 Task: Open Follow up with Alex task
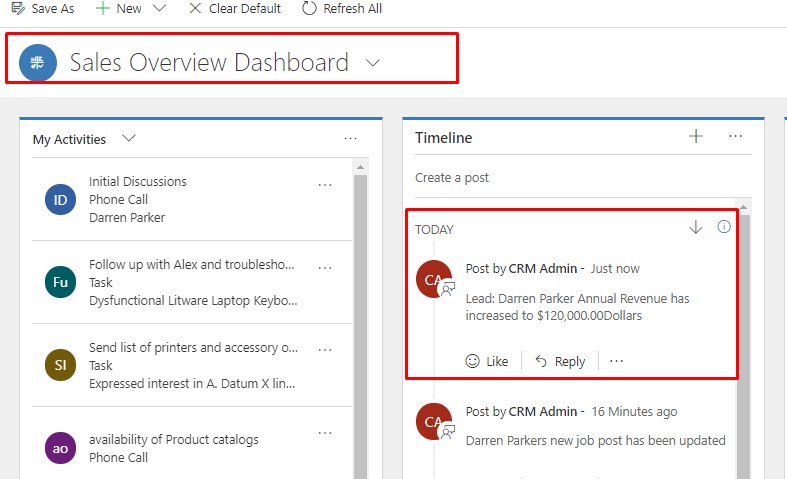click(x=192, y=264)
